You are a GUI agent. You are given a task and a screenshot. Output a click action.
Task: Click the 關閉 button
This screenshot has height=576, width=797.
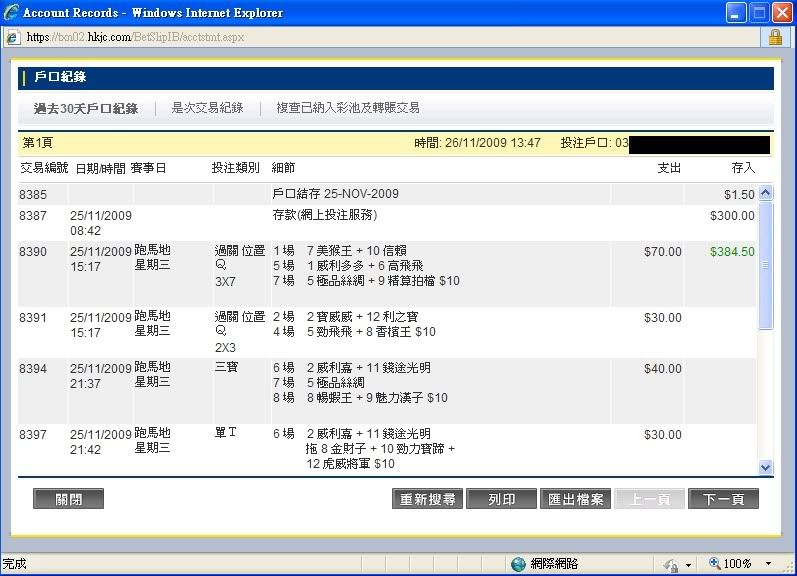[x=68, y=499]
